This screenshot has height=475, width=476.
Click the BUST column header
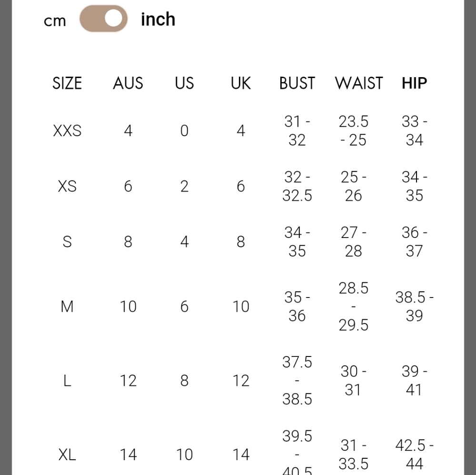[297, 83]
